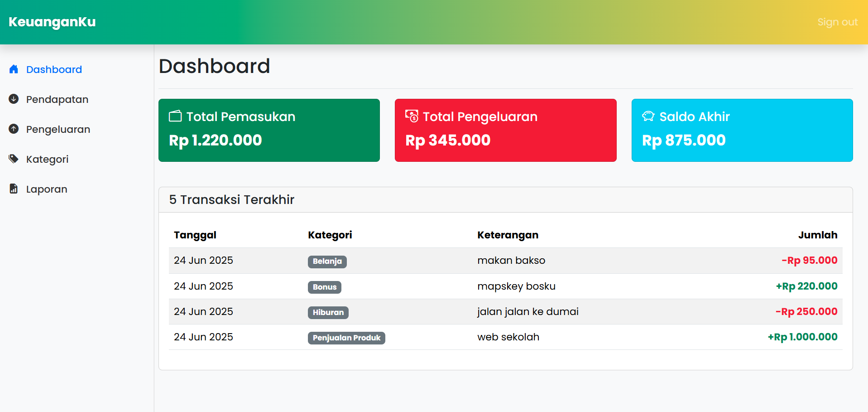868x412 pixels.
Task: Click the Tanggal column header
Action: click(x=195, y=235)
